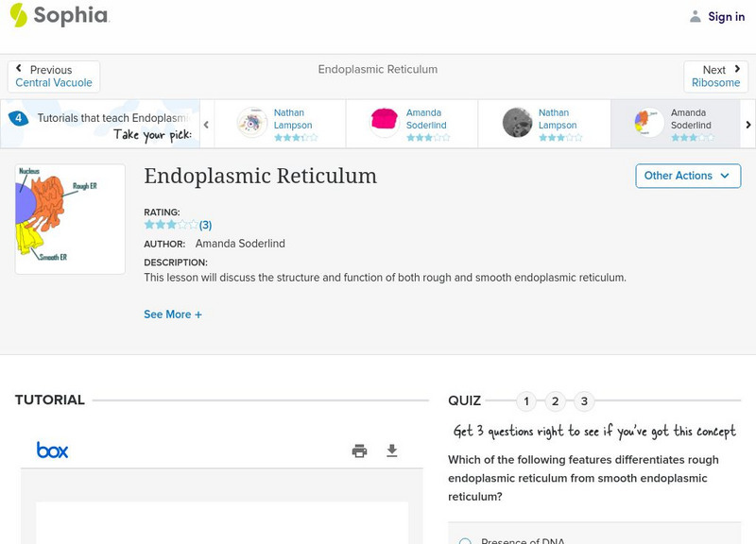The width and height of the screenshot is (756, 544).
Task: Select quiz question step 3
Action: point(584,400)
